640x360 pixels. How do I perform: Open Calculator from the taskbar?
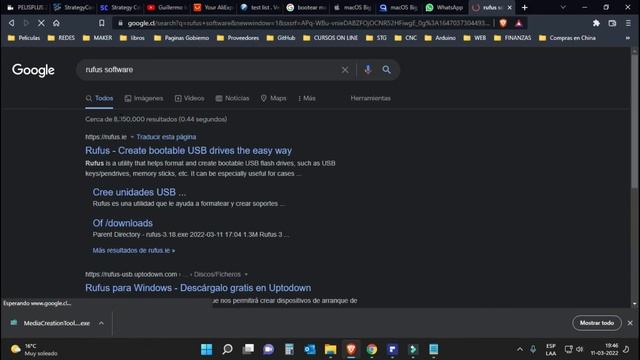pos(289,349)
